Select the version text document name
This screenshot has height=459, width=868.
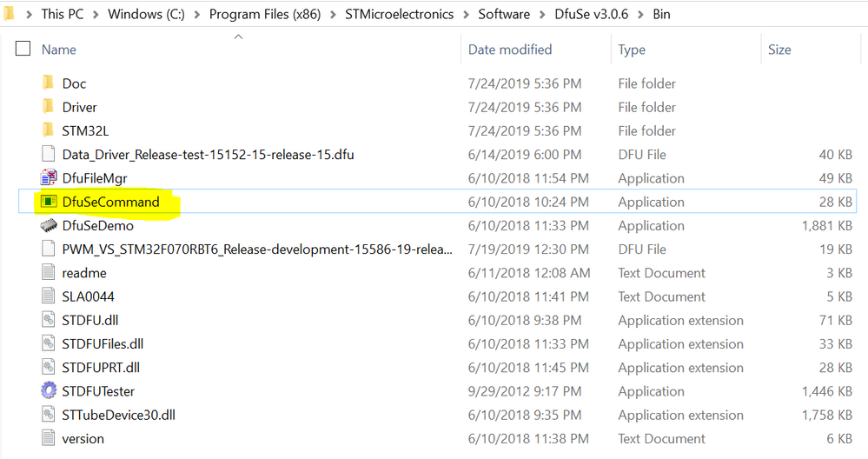(83, 439)
